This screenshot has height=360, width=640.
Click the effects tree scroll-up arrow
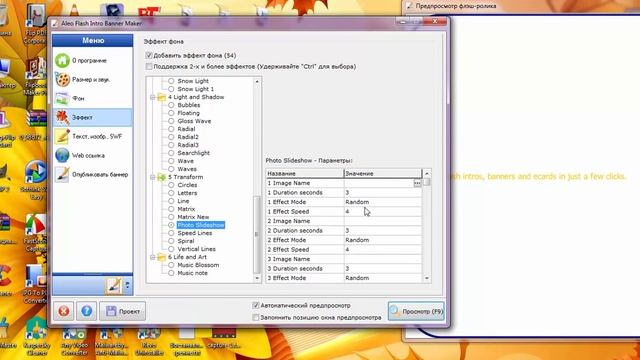(257, 82)
